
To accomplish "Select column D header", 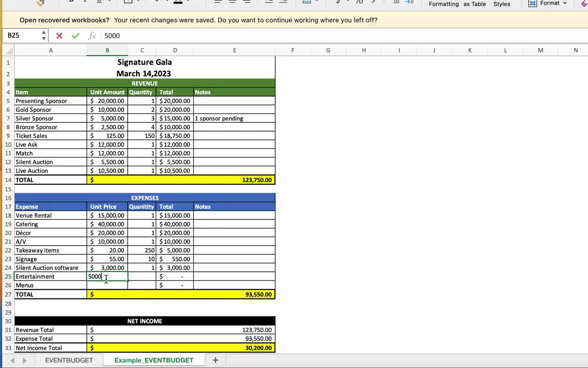I will pos(175,50).
